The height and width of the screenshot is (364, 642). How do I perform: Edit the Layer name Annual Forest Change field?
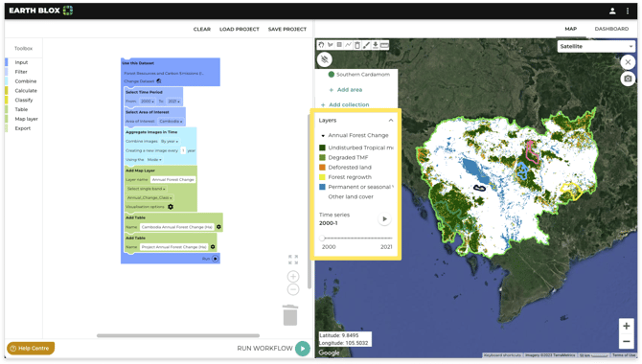[x=172, y=180]
